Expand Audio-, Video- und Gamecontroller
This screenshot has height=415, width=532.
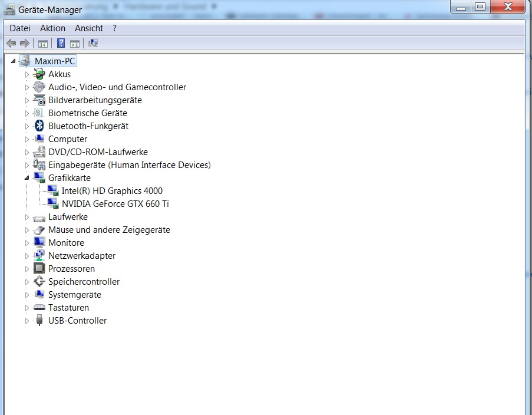tap(27, 87)
